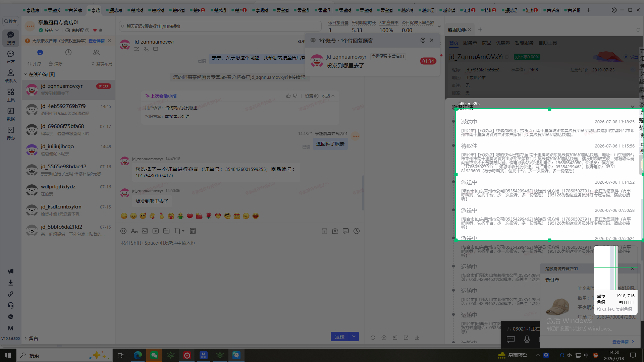Toggle 紧凑布局 compact layout
This screenshot has width=644, height=362.
pyautogui.click(x=102, y=64)
